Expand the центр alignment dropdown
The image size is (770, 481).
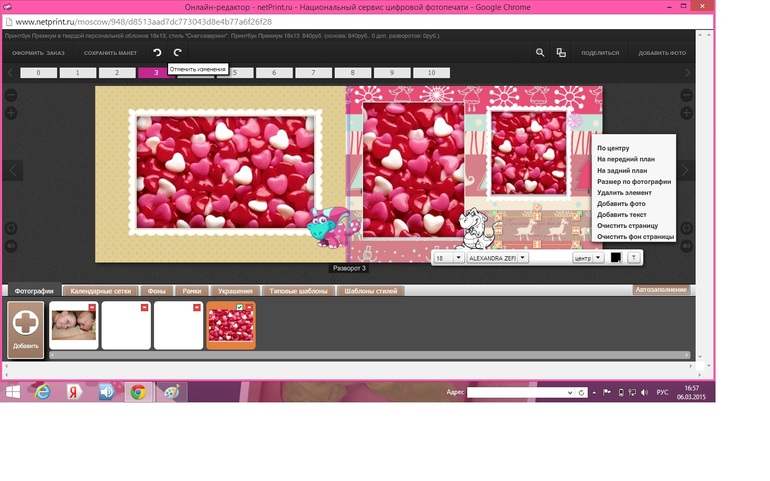[598, 258]
